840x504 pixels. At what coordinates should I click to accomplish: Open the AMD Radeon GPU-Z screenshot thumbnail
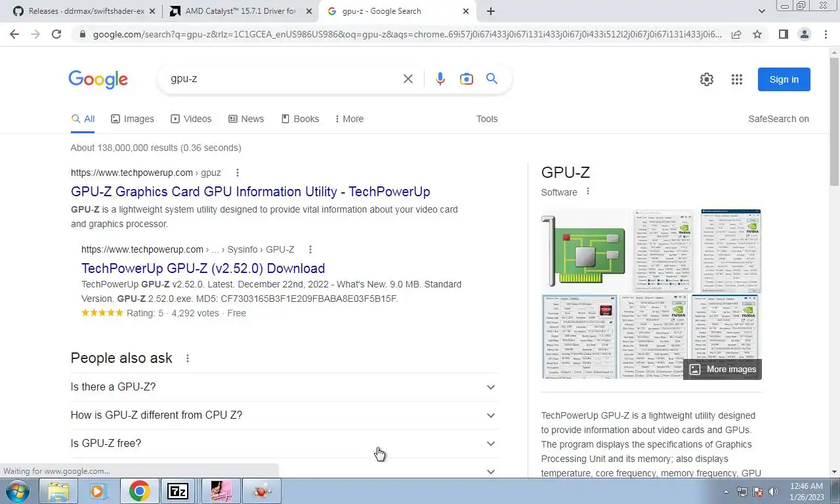click(x=579, y=337)
